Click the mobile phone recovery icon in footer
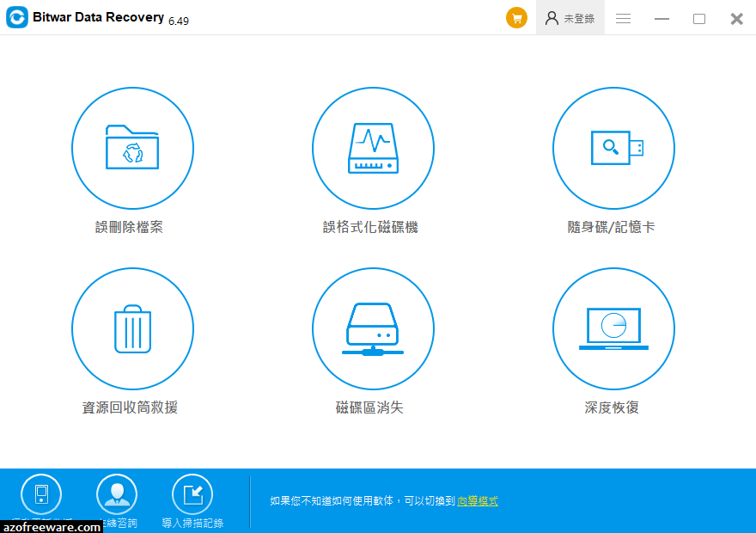 click(x=41, y=494)
